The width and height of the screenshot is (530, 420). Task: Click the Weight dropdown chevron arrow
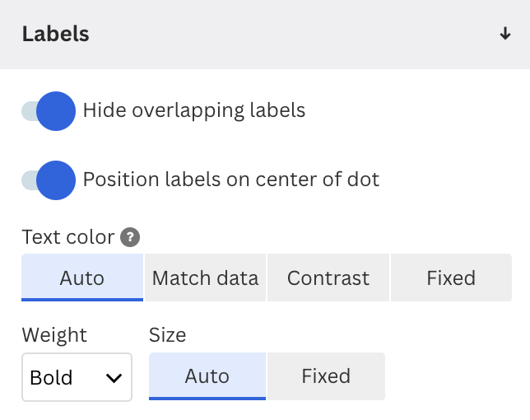[x=114, y=378]
